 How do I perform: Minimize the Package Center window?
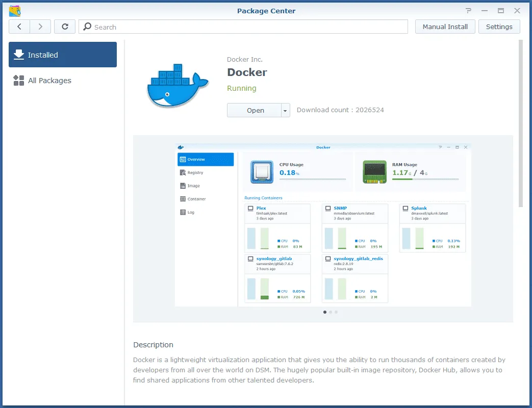485,11
